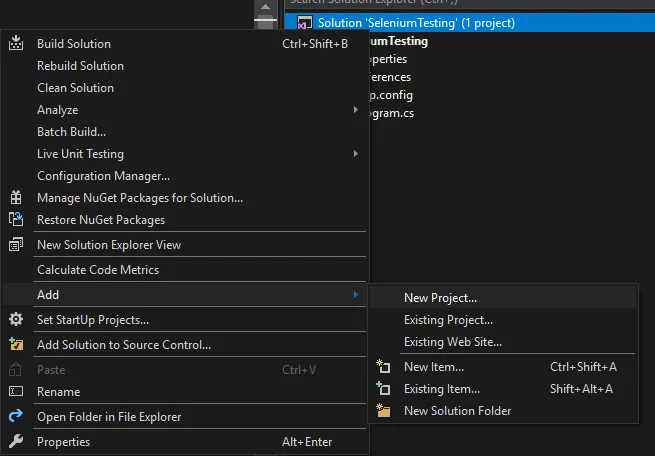The height and width of the screenshot is (456, 655).
Task: Click the Restore NuGet Packages icon
Action: coord(16,220)
